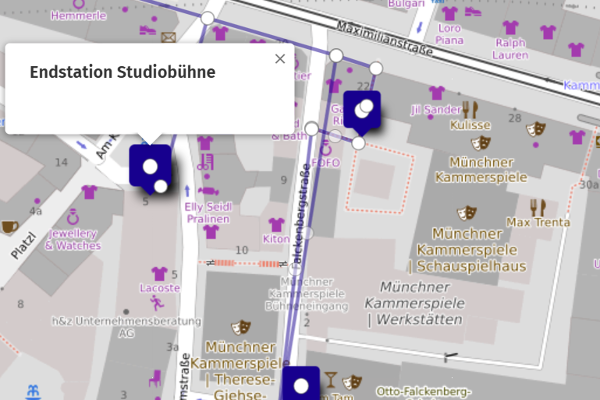Click the Kulisse restaurant fork-knife icon

tap(470, 109)
